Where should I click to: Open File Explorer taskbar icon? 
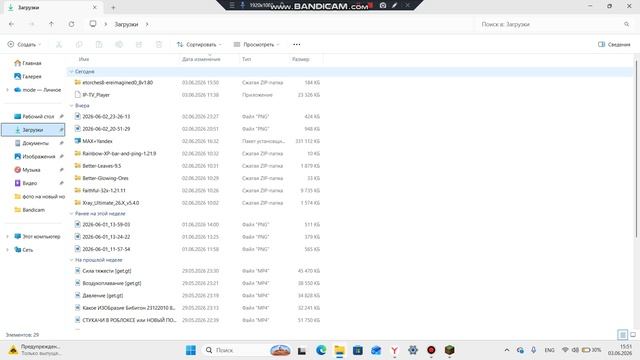click(x=340, y=350)
